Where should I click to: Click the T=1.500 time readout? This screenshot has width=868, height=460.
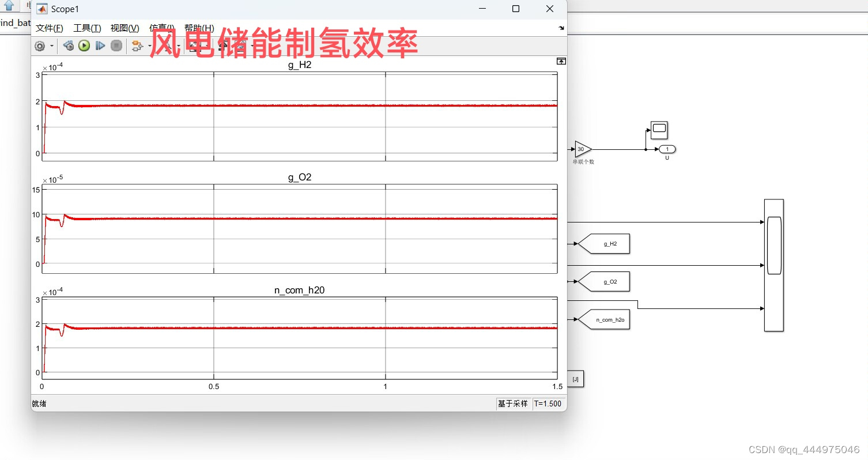pyautogui.click(x=548, y=404)
